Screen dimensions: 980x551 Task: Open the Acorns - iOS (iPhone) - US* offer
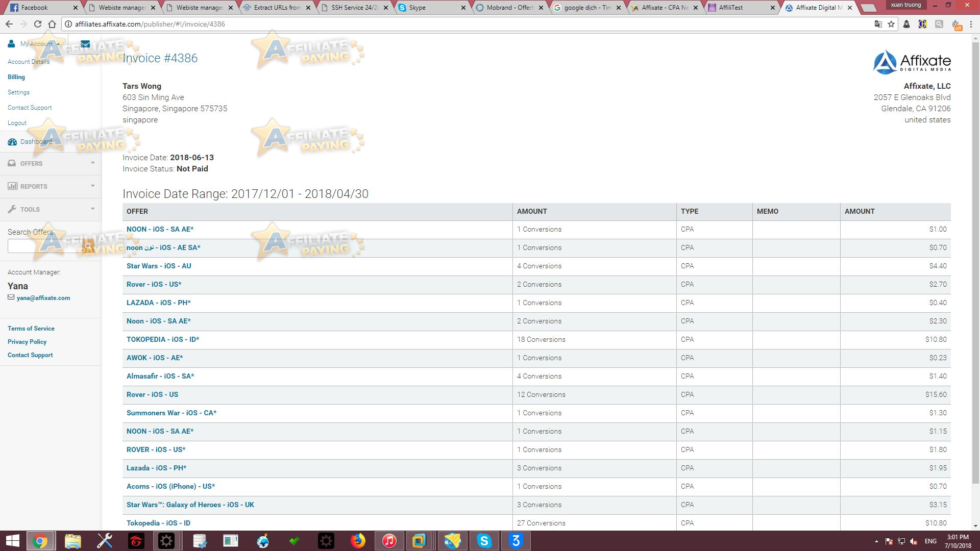point(171,486)
